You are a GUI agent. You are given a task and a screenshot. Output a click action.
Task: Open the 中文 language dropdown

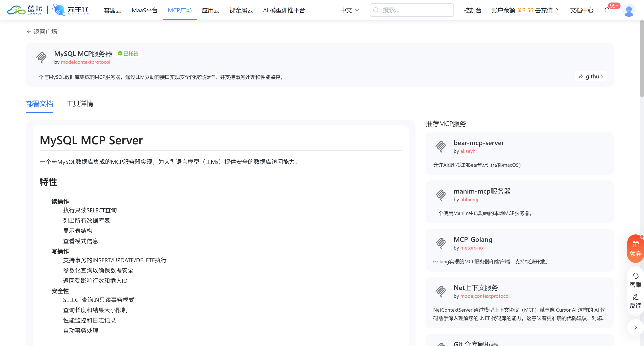coord(349,10)
